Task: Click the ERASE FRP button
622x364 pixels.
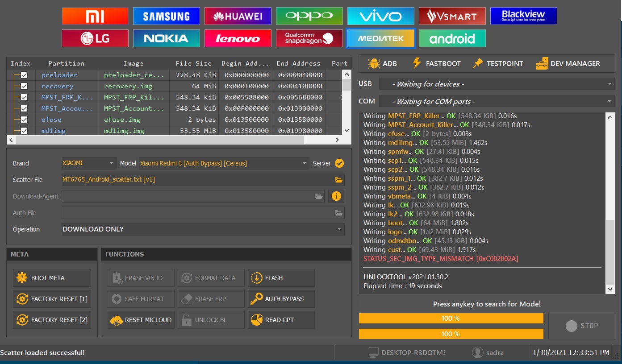Action: [211, 299]
